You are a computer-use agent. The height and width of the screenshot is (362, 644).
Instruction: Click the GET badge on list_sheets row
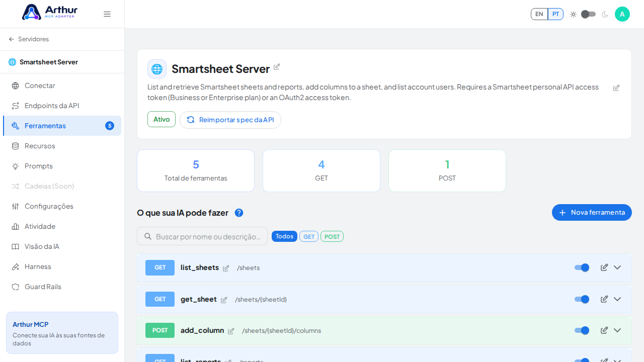click(160, 267)
